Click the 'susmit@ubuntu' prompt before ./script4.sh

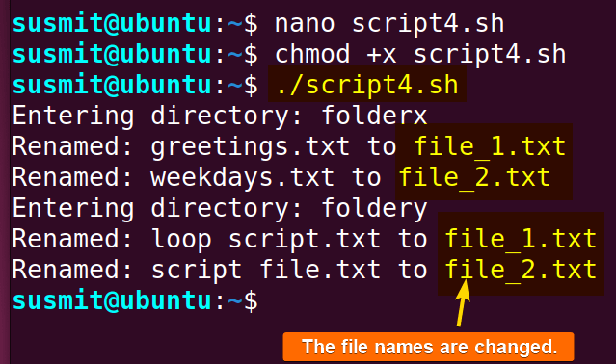point(112,85)
